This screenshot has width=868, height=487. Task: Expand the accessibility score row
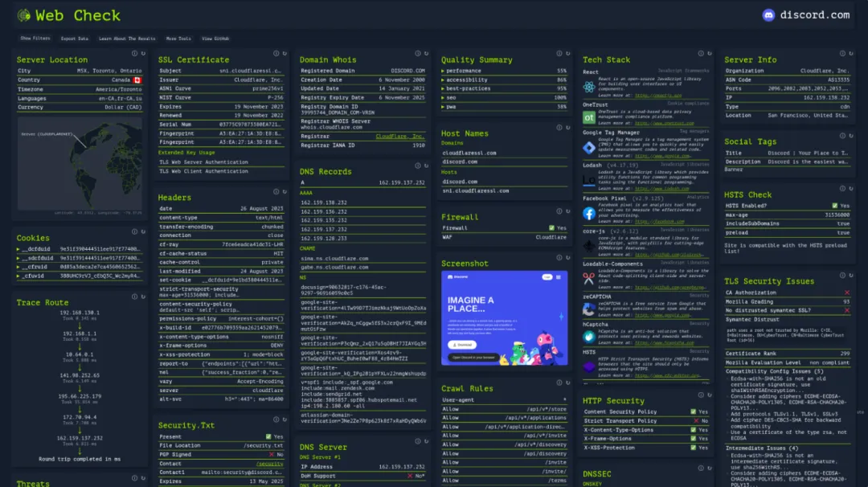pyautogui.click(x=504, y=80)
